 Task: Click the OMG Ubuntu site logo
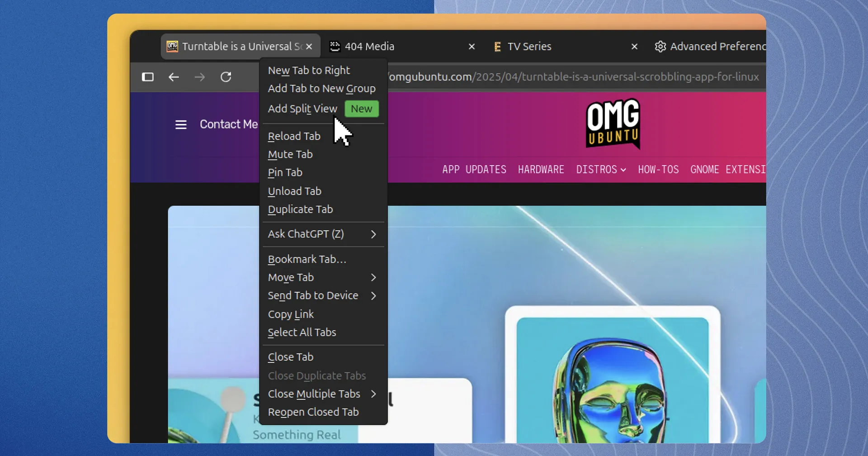click(x=612, y=124)
